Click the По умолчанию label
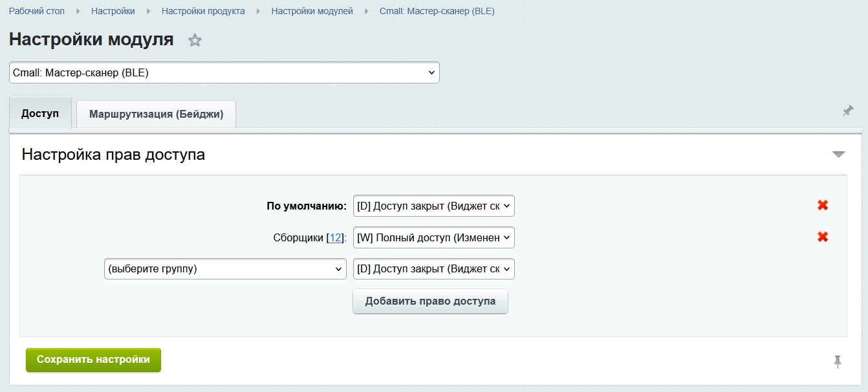868x392 pixels. point(307,206)
